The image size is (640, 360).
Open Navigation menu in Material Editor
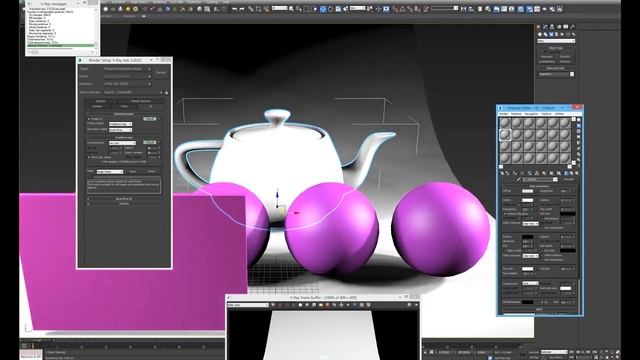[x=531, y=114]
